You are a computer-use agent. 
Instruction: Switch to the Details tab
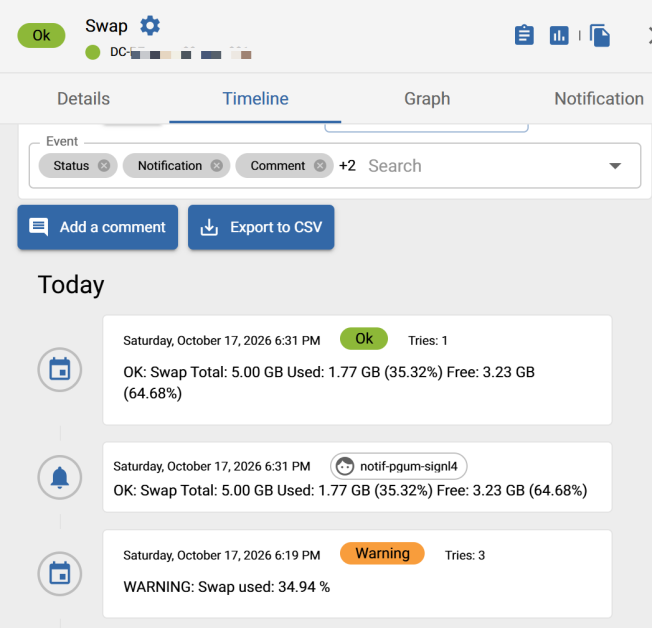point(83,99)
